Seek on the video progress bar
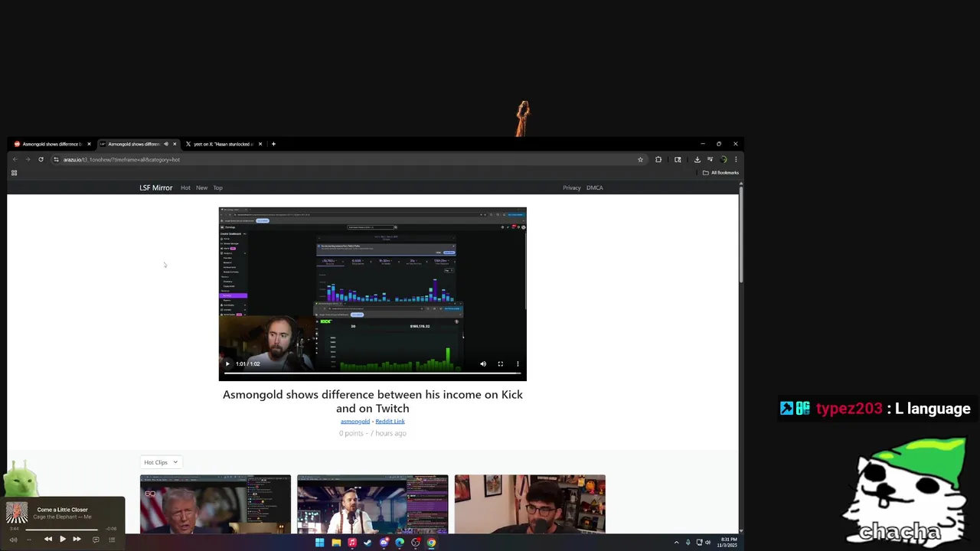980x551 pixels. pyautogui.click(x=373, y=373)
